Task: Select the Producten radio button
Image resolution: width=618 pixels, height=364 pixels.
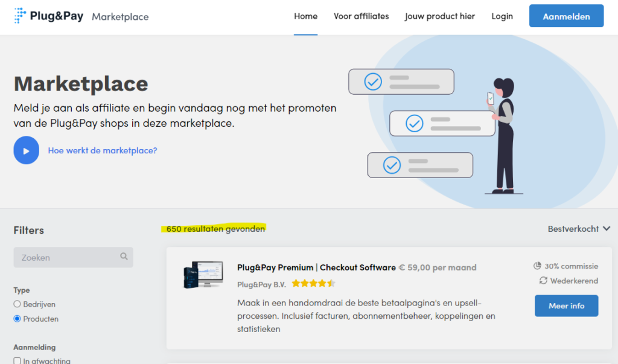Action: pos(17,319)
